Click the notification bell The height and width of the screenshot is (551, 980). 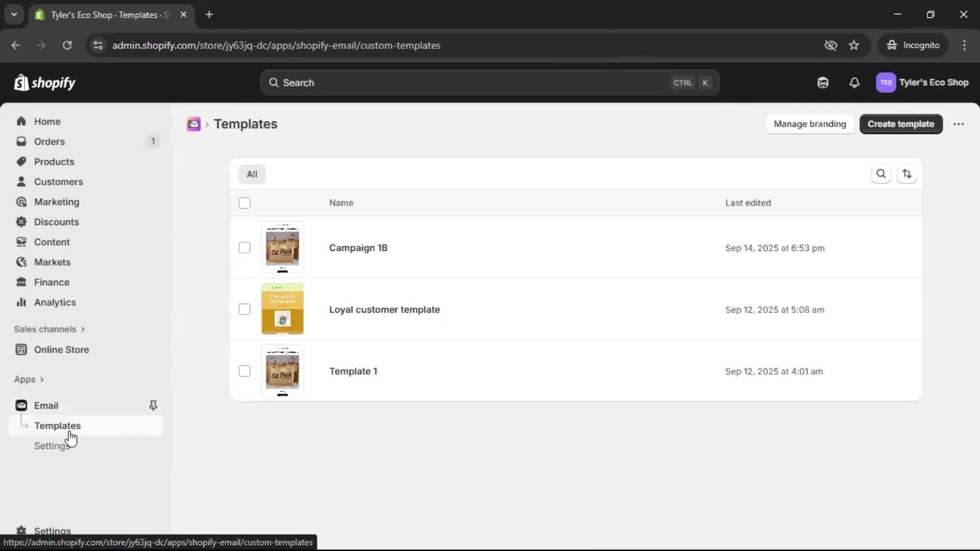click(855, 83)
